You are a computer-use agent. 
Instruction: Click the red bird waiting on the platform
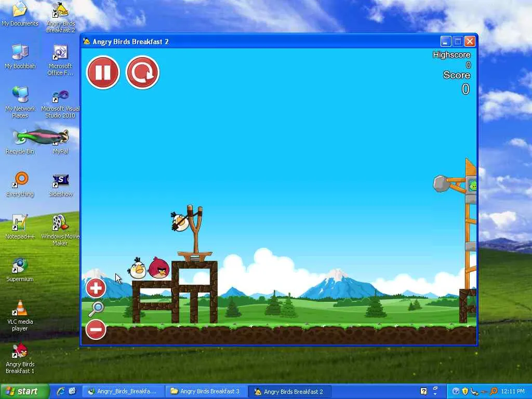click(x=159, y=268)
